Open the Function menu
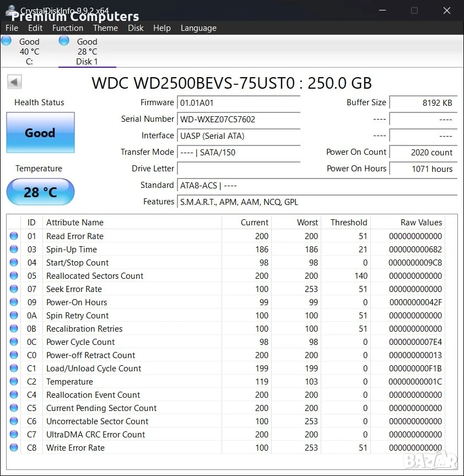Screen dimensions: 464x476 pyautogui.click(x=68, y=28)
